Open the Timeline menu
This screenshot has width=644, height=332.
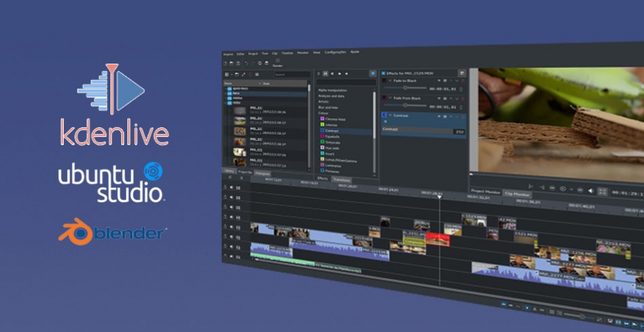[x=287, y=53]
